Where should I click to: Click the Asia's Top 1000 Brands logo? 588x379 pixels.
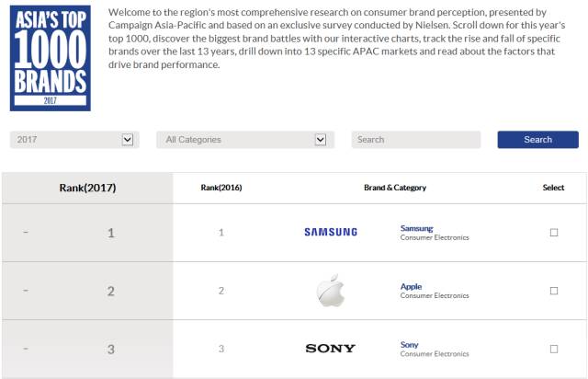pyautogui.click(x=51, y=57)
